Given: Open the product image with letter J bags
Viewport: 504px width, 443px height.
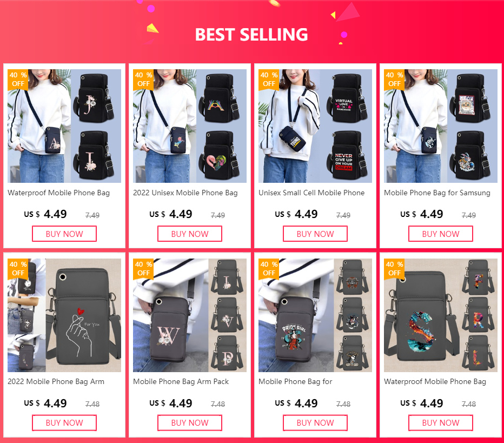Looking at the screenshot, I should 64,126.
